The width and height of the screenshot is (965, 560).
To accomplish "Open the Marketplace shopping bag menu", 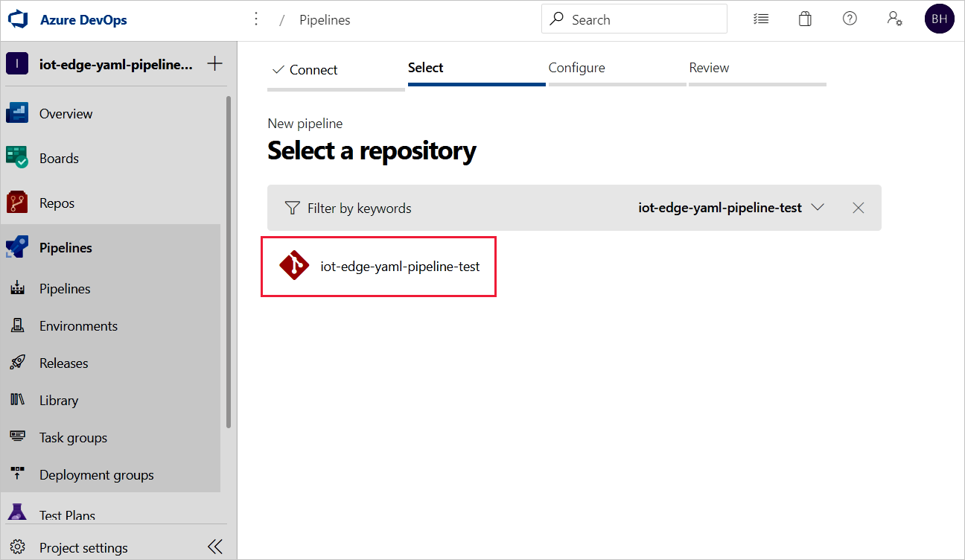I will click(805, 19).
